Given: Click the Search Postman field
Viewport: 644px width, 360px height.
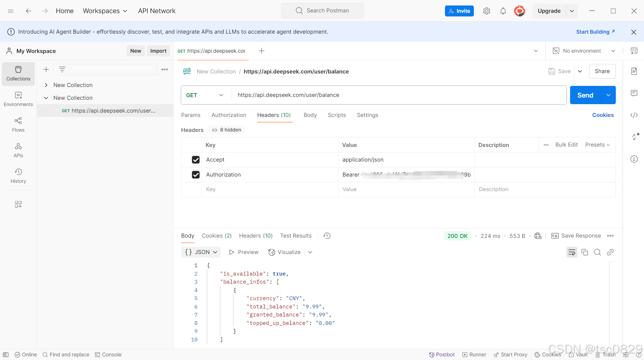Looking at the screenshot, I should pyautogui.click(x=322, y=11).
